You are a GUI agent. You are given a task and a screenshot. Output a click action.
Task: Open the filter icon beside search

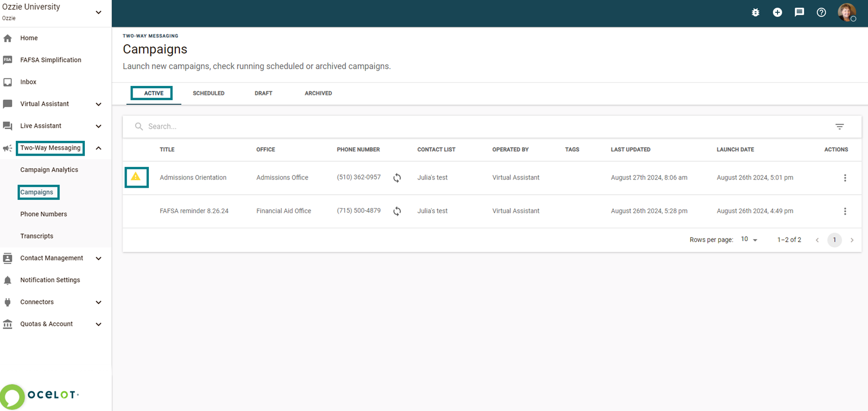pos(840,127)
